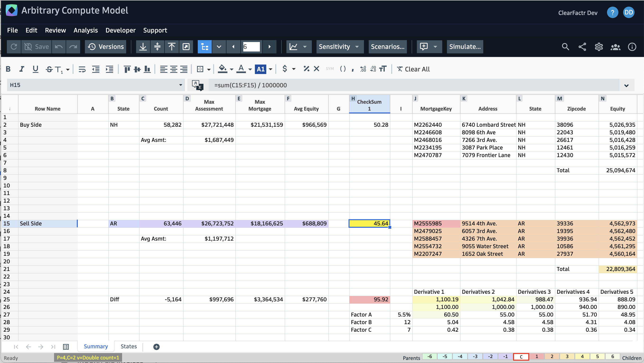Click the fill color bucket icon
This screenshot has width=644, height=363.
[x=222, y=69]
